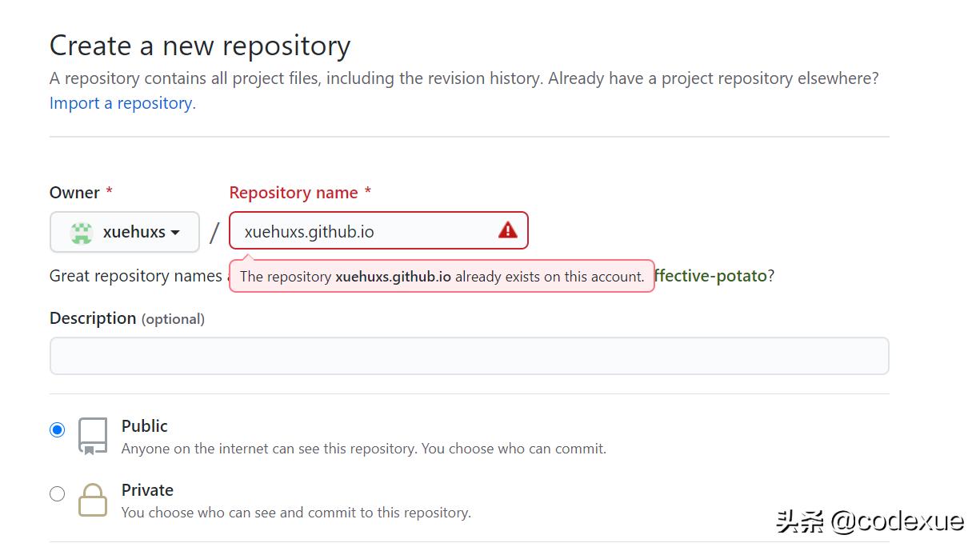Click the Owner field label
Screen dimensions: 980x551
(x=74, y=193)
